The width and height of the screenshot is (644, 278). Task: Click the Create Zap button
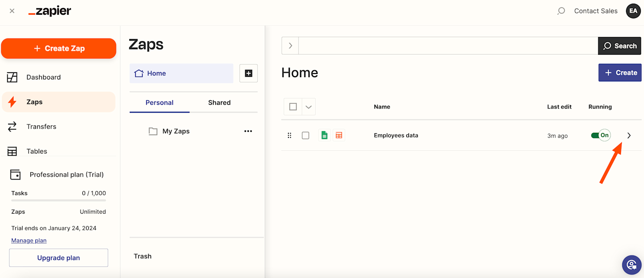click(58, 48)
